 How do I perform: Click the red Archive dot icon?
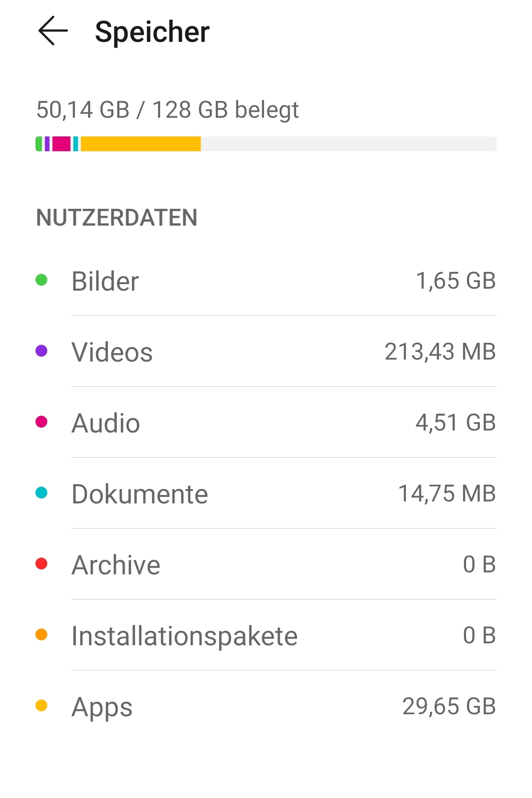(x=41, y=564)
